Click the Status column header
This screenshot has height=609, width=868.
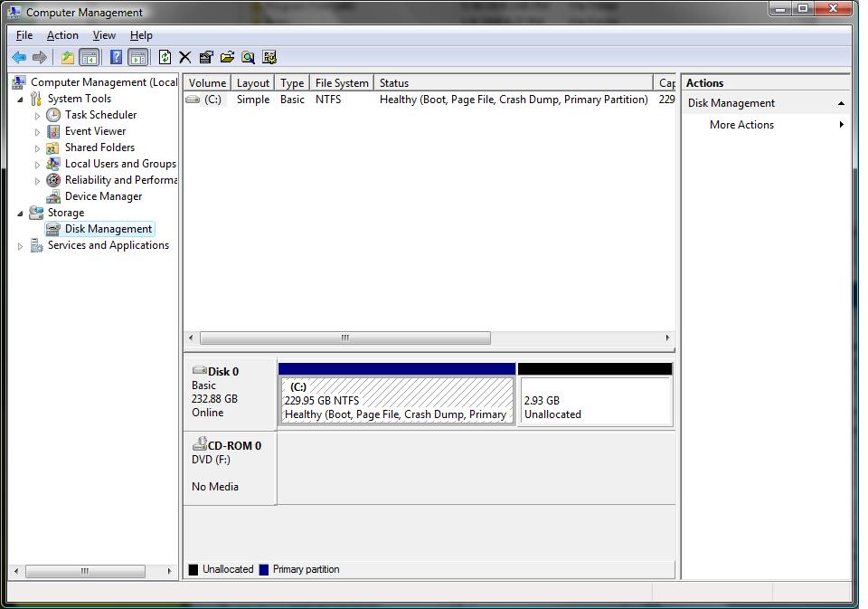514,83
